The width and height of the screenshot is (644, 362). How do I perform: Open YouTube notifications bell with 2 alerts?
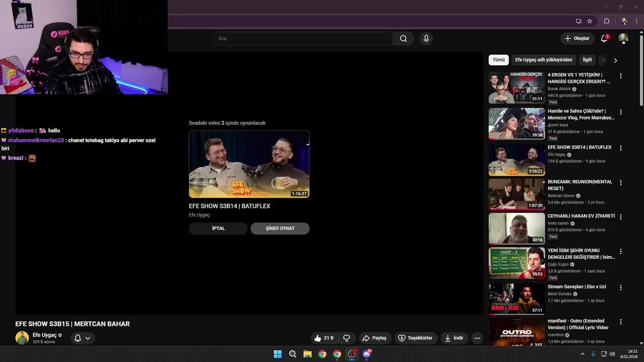click(x=605, y=39)
